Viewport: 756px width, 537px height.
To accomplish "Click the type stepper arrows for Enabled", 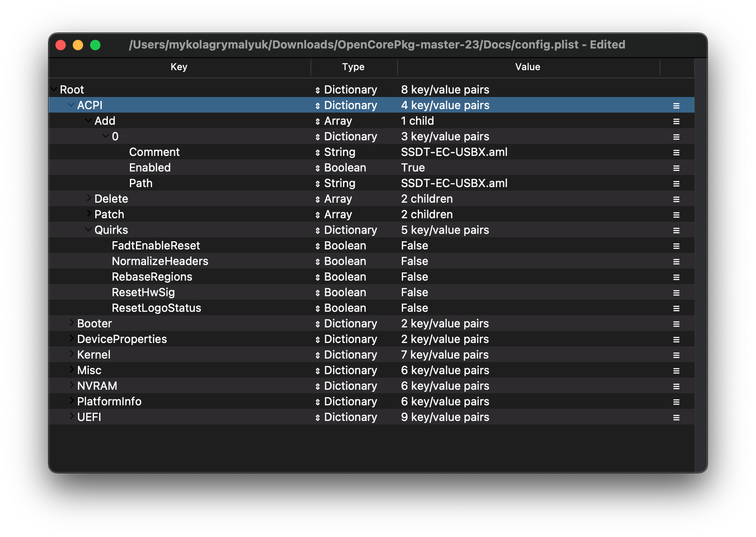I will (317, 168).
